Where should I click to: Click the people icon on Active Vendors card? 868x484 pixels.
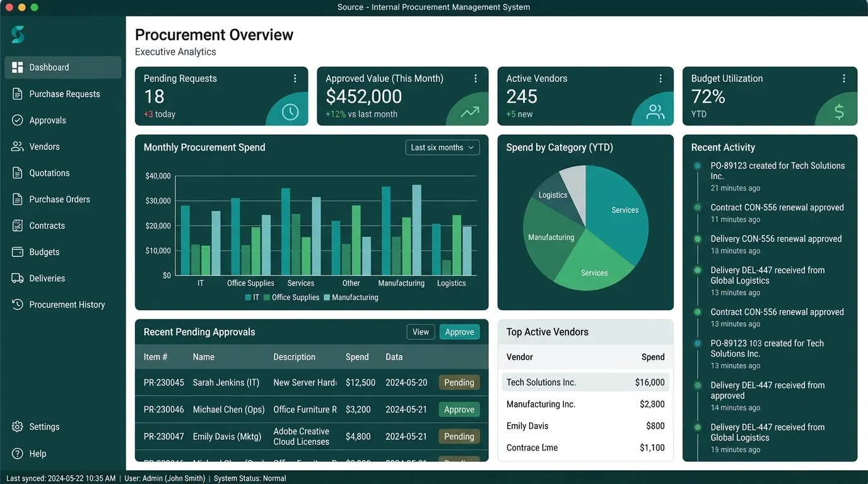(x=655, y=112)
